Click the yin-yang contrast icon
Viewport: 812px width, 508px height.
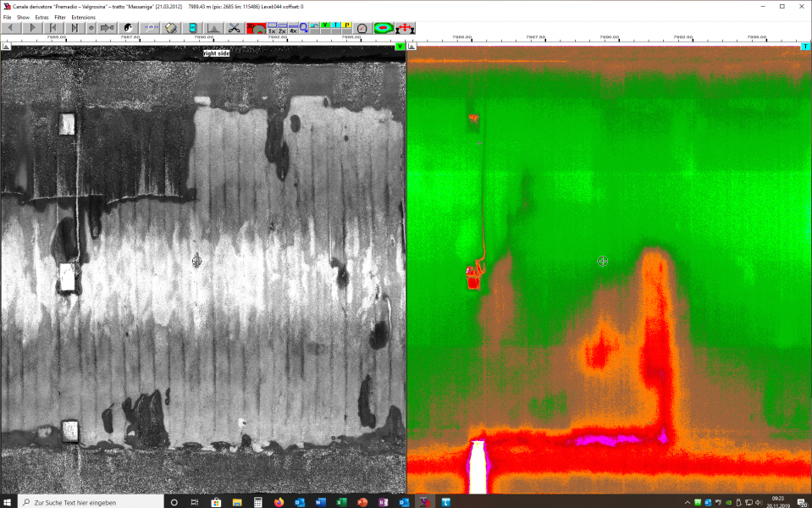[x=128, y=28]
